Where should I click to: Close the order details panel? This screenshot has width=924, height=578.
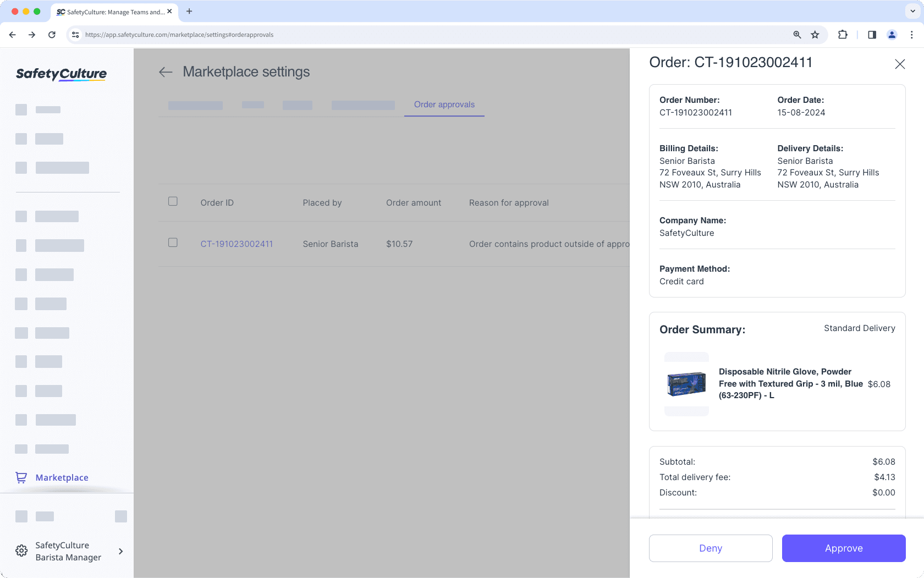coord(900,64)
